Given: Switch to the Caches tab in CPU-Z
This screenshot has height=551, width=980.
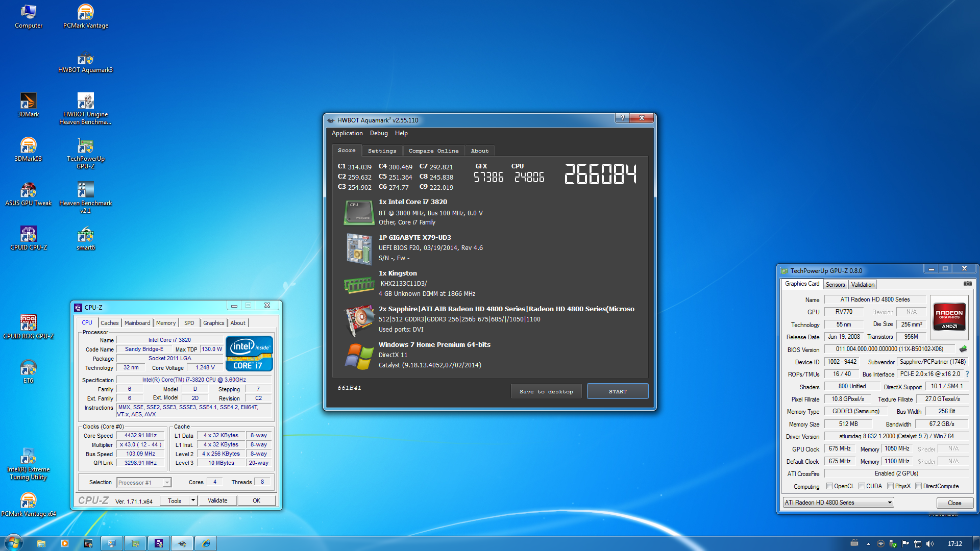Looking at the screenshot, I should [109, 323].
